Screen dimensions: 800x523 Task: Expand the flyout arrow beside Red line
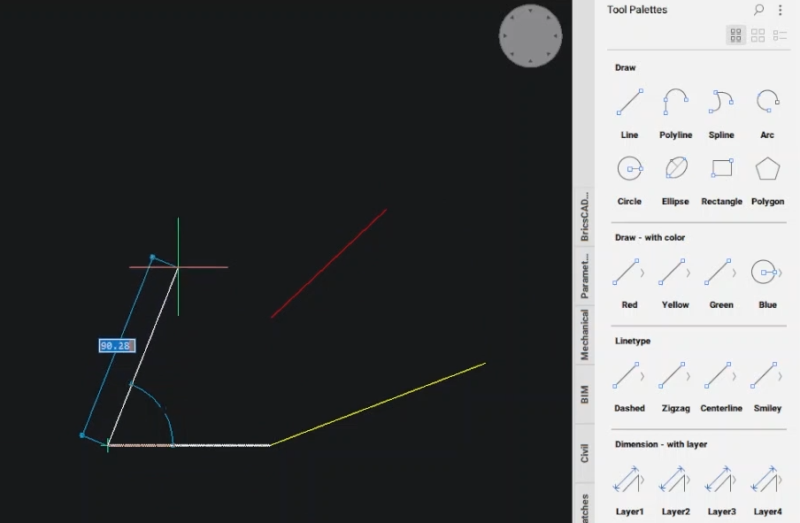642,272
